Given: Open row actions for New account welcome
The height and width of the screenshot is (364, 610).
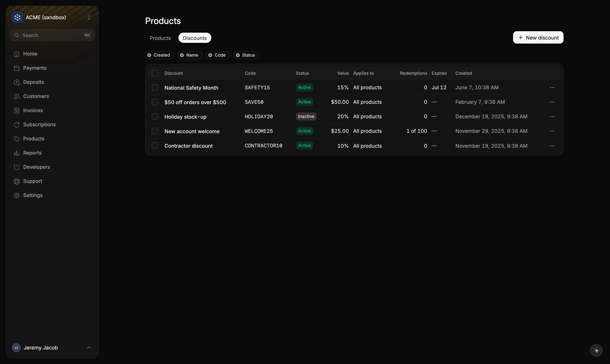Looking at the screenshot, I should coord(552,131).
